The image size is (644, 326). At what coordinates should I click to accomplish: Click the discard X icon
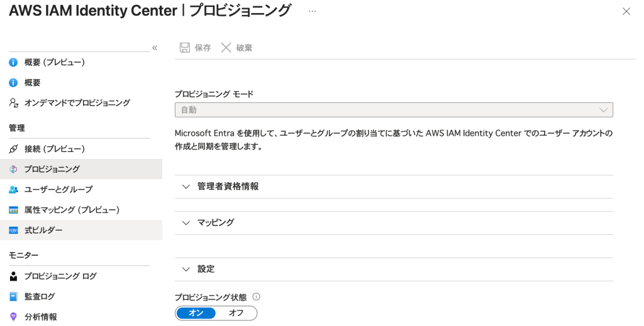click(x=226, y=48)
